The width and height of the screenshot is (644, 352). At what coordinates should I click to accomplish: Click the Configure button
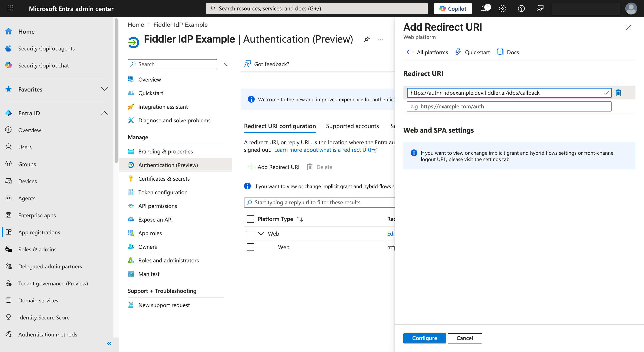pos(424,338)
